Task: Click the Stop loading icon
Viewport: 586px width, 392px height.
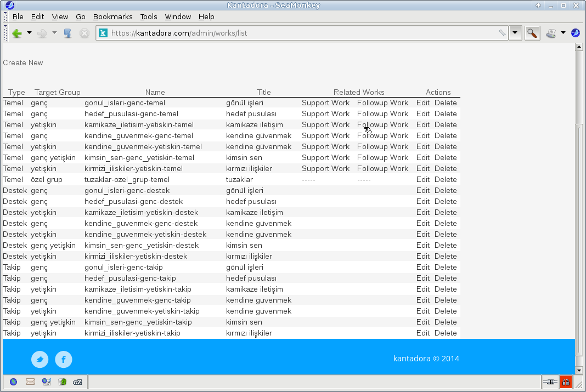Action: 84,33
